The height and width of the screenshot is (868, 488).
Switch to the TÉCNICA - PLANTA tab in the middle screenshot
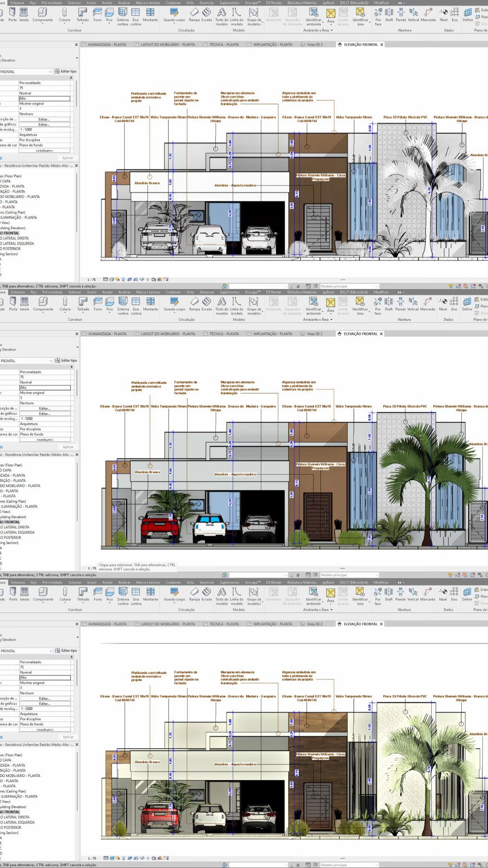(221, 333)
